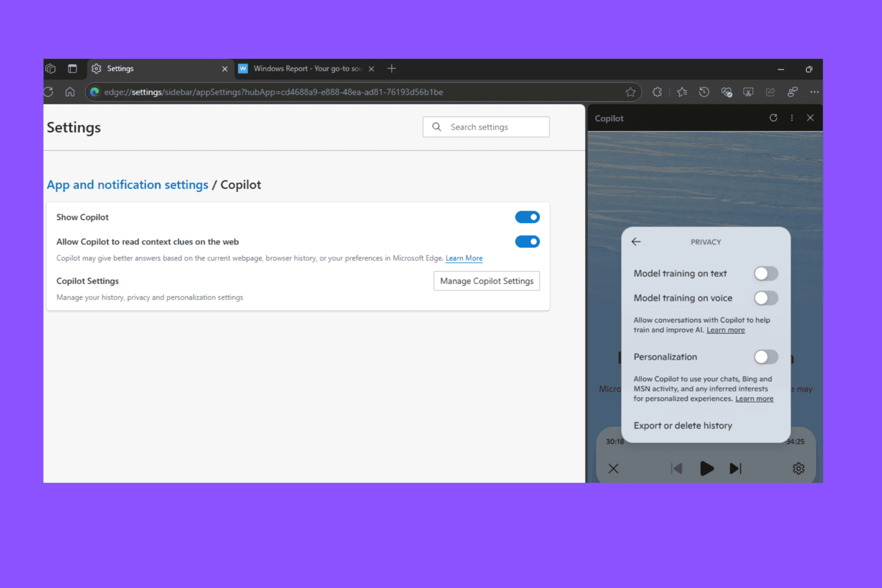Toggle the Show Copilot switch
Image resolution: width=882 pixels, height=588 pixels.
coord(527,217)
